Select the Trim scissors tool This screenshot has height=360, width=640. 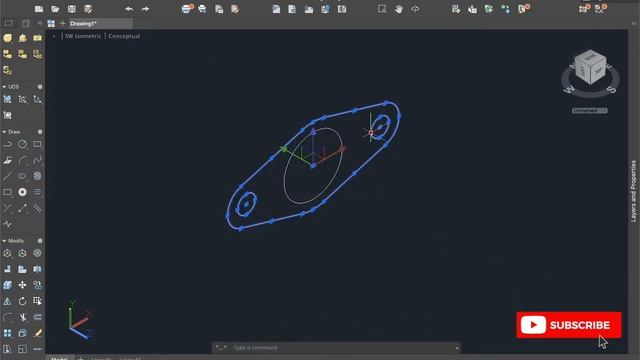coord(22,317)
